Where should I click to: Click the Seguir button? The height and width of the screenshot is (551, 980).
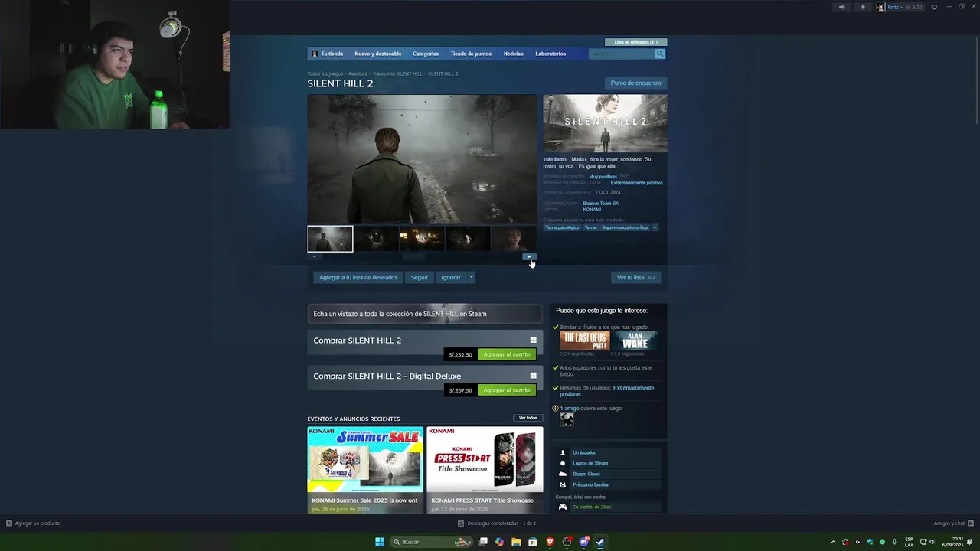coord(419,277)
